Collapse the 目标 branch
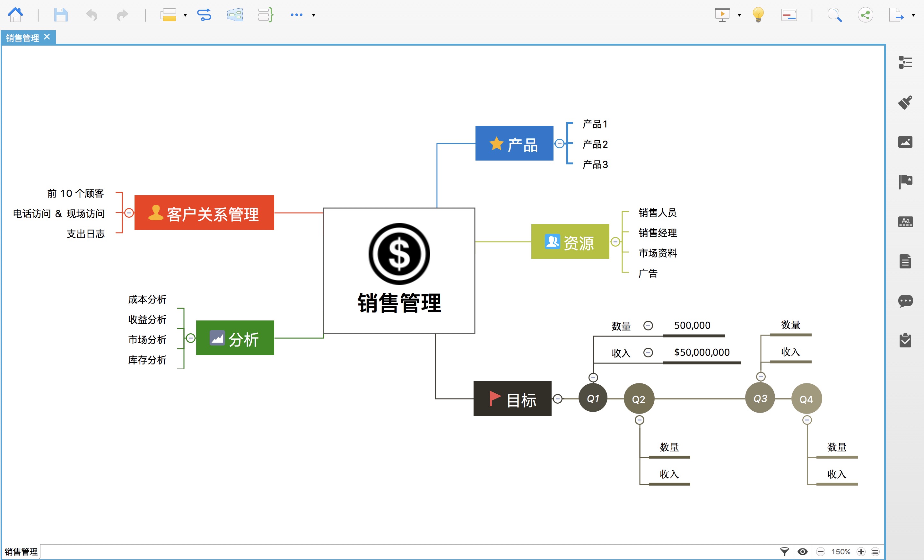924x560 pixels. tap(558, 399)
